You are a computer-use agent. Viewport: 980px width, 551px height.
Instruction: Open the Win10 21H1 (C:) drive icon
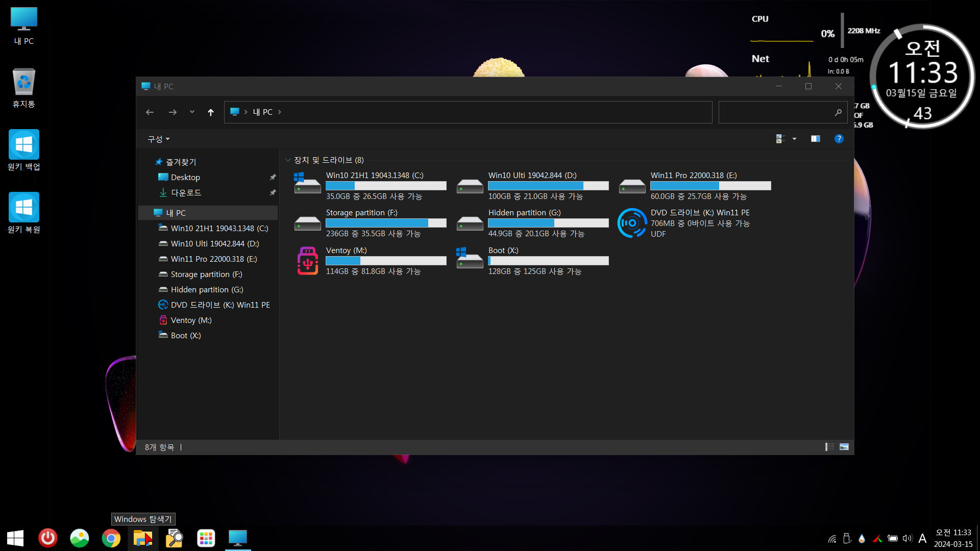(307, 184)
